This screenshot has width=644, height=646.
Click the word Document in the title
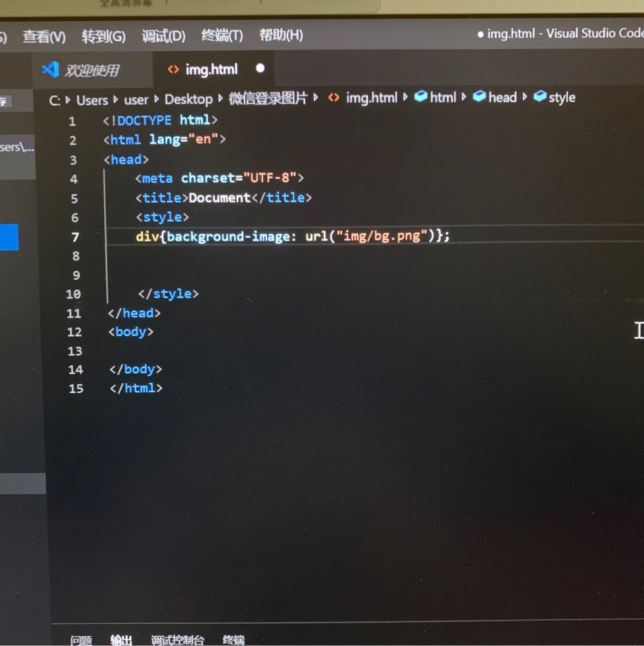(219, 198)
